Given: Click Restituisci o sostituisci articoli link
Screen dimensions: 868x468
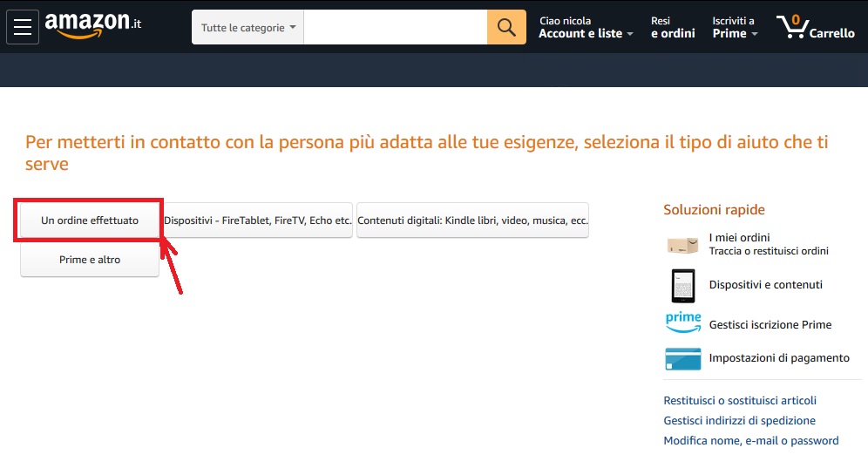Looking at the screenshot, I should pyautogui.click(x=740, y=400).
